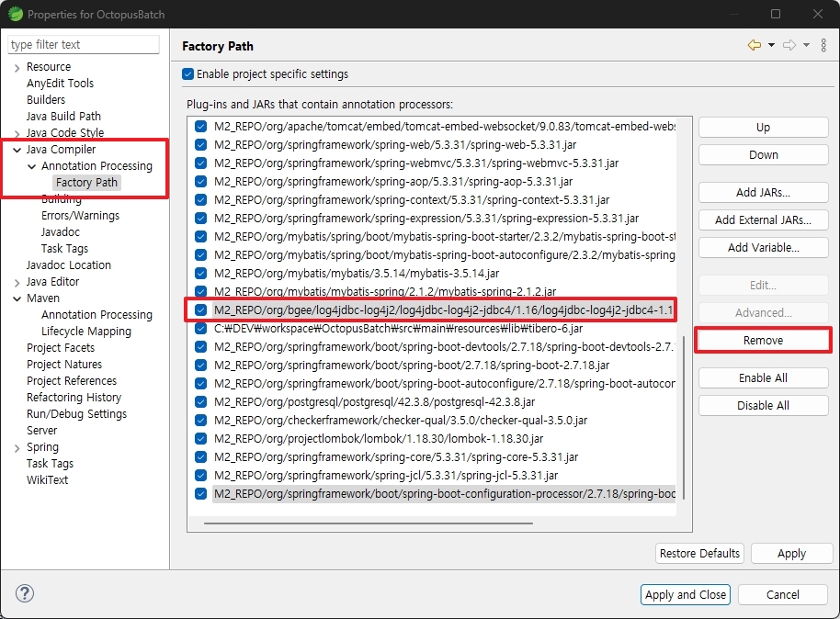
Task: Open the view menu three-dots icon
Action: [823, 46]
